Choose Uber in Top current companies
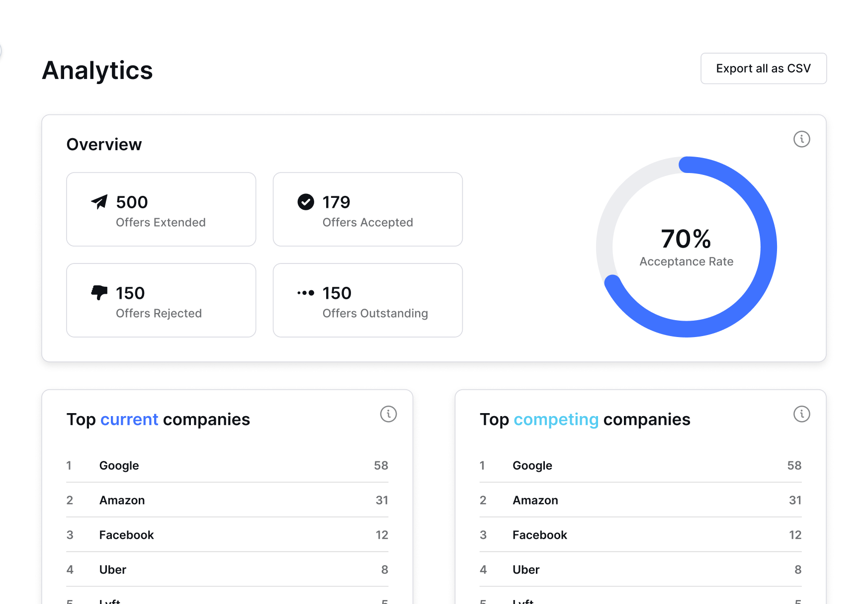Screen dimensions: 868x604 point(113,570)
